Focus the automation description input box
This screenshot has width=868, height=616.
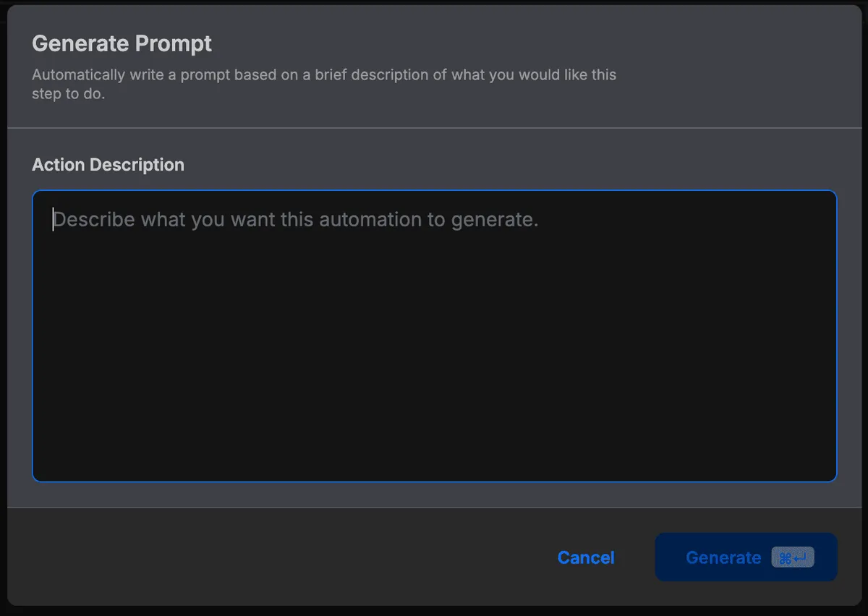(434, 335)
